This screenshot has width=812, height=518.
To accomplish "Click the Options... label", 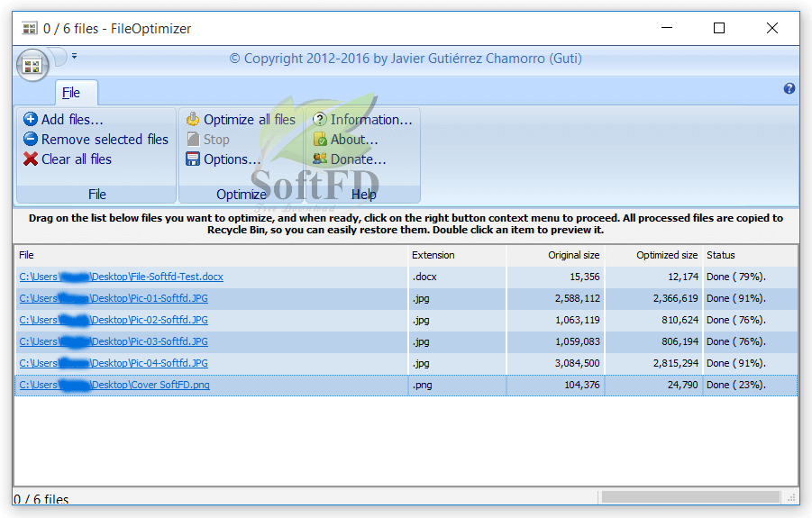I will pos(232,159).
